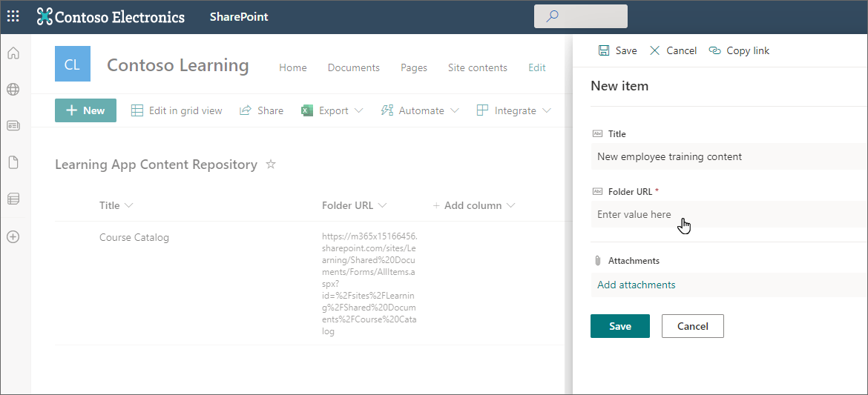This screenshot has width=868, height=395.
Task: Click the teal Save button at form bottom
Action: click(x=619, y=326)
